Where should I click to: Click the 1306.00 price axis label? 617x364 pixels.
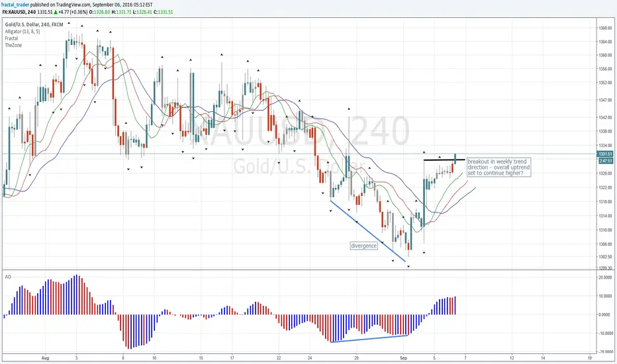click(606, 244)
